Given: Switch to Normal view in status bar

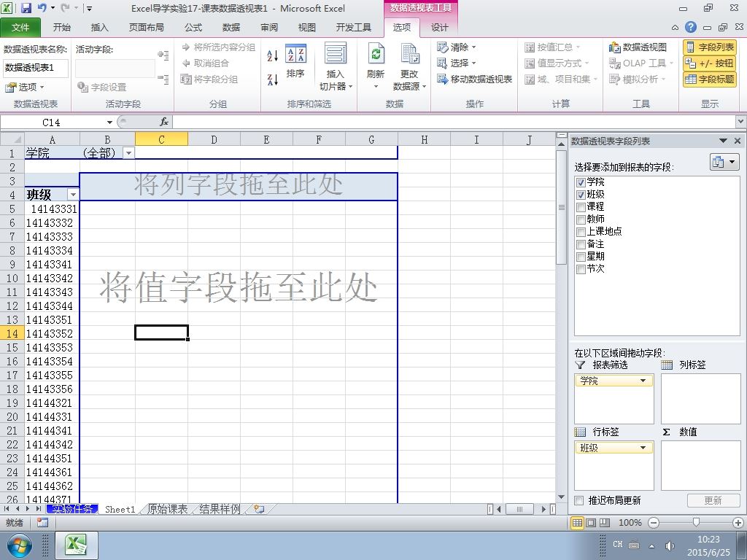Looking at the screenshot, I should pos(577,522).
